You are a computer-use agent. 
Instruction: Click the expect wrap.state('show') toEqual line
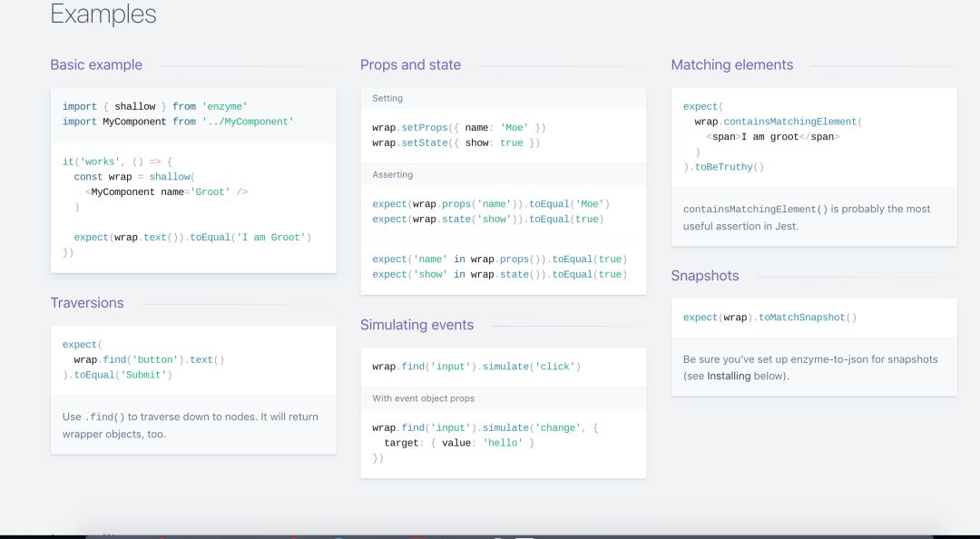(488, 220)
